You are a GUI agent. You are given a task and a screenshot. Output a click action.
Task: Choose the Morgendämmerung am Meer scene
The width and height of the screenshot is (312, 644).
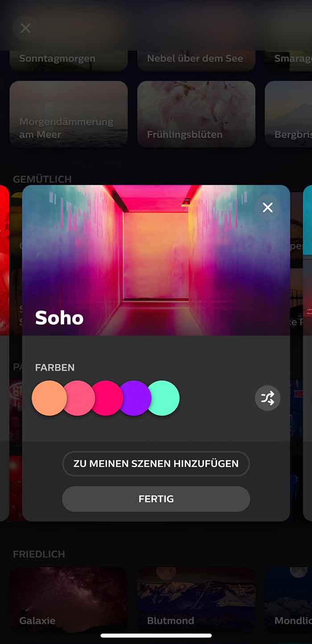pos(69,114)
